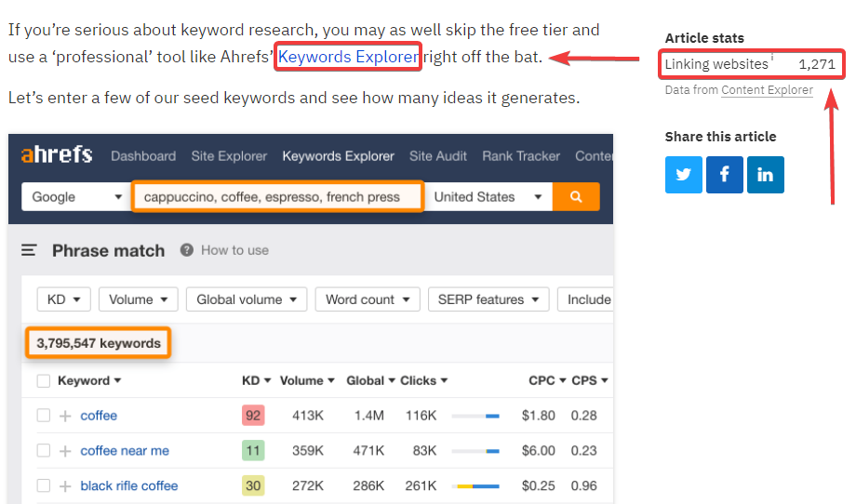
Task: Open Rank Tracker nav item
Action: 521,156
